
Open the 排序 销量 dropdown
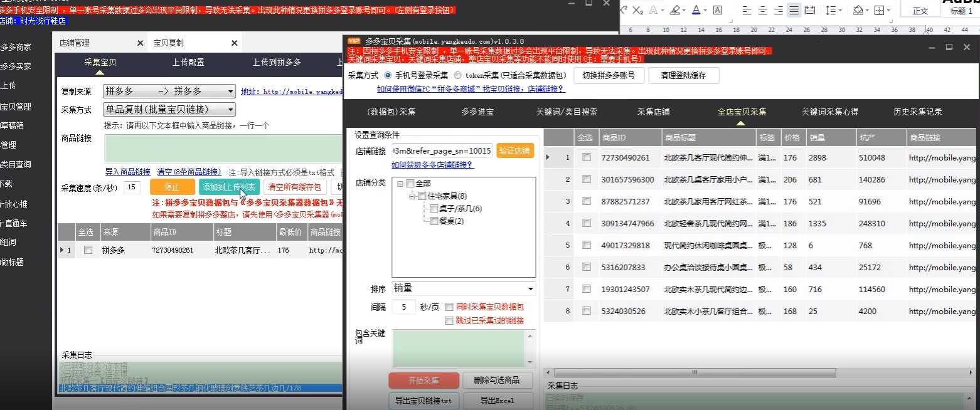(464, 289)
